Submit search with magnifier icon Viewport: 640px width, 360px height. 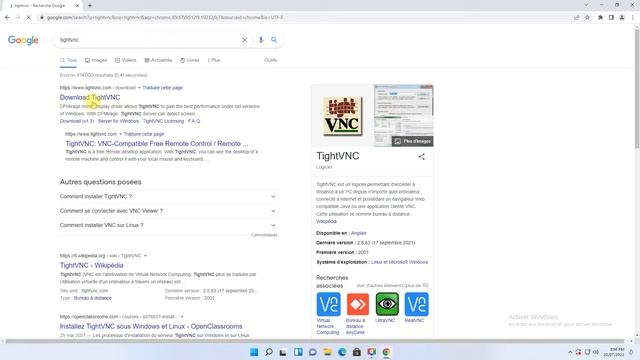point(274,40)
